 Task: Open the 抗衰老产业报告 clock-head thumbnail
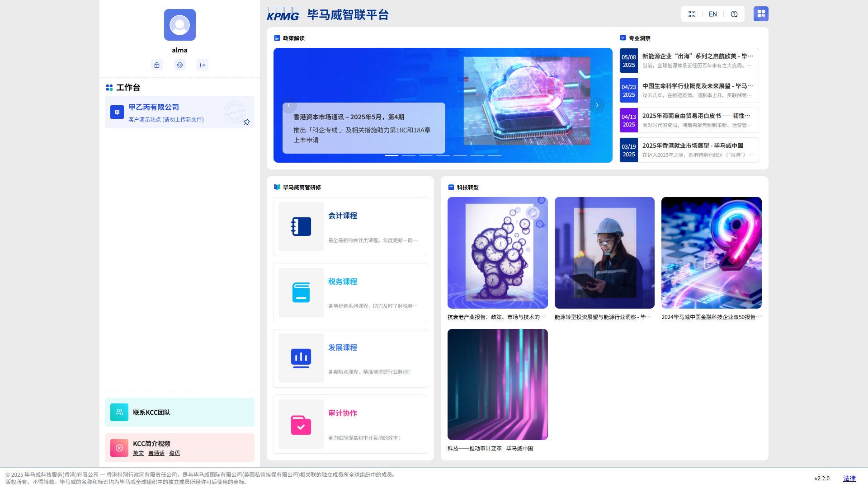click(497, 253)
